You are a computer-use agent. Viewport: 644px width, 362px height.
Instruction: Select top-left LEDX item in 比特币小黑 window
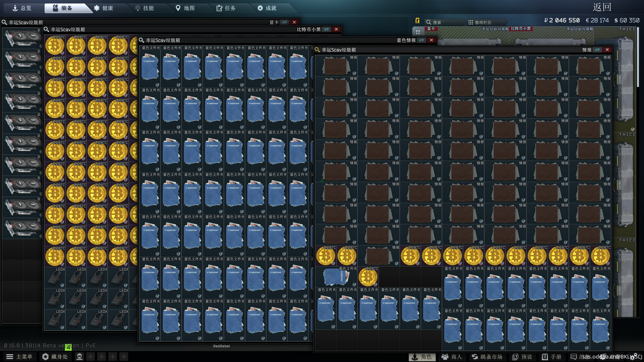coord(55,278)
